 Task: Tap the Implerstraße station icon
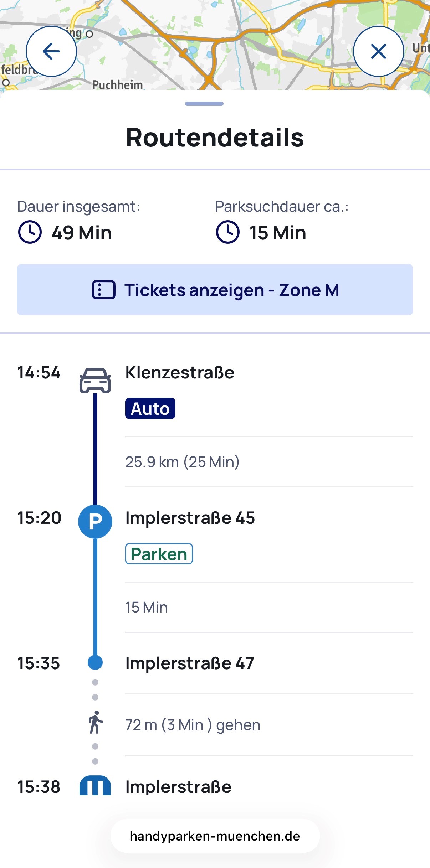click(95, 786)
